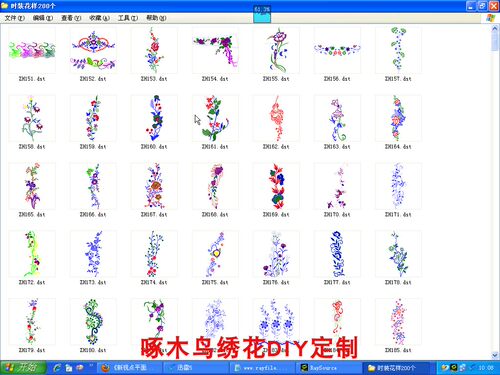Switch to the Firefox 新视点平面 taskbar window
Image resolution: width=500 pixels, height=375 pixels.
(x=129, y=368)
